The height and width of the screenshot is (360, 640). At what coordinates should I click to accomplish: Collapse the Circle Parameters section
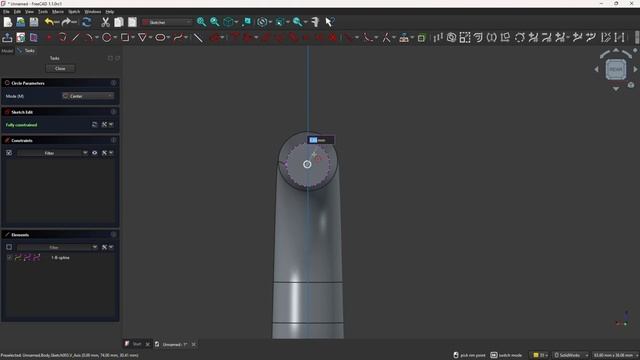pos(113,83)
